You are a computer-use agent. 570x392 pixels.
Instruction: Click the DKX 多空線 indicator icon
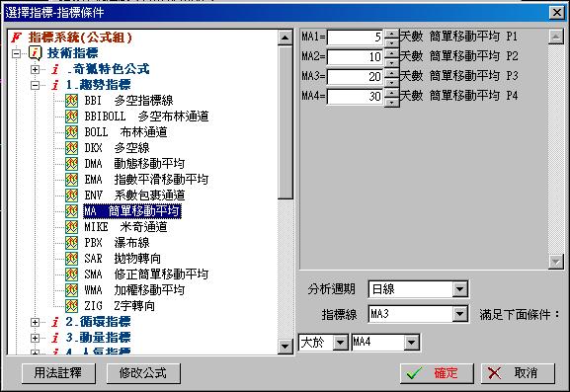(71, 148)
